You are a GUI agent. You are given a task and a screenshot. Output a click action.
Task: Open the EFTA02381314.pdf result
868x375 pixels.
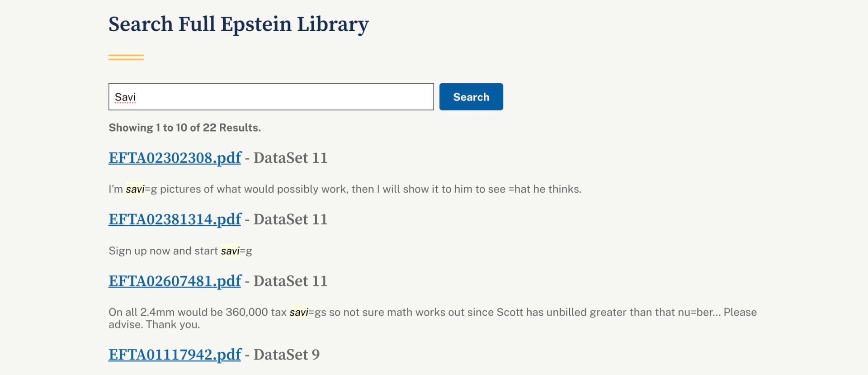click(175, 219)
